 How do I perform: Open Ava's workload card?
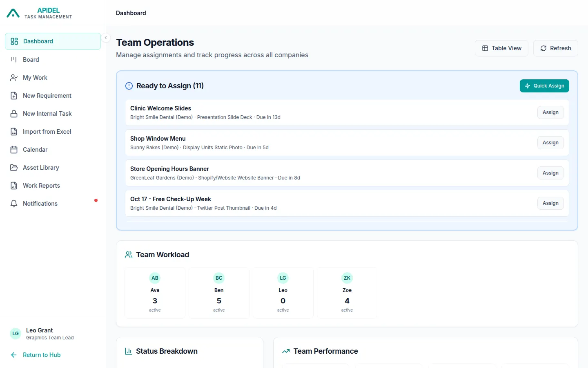(x=155, y=293)
